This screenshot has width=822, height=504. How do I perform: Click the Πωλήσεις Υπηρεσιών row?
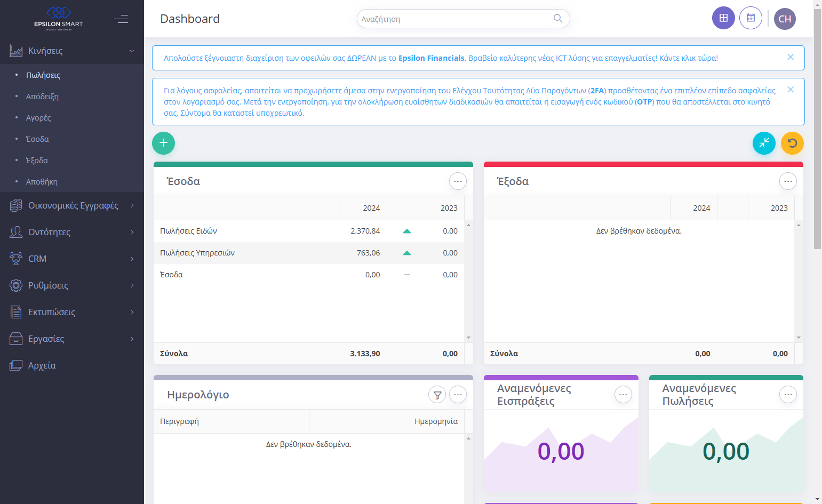coord(309,253)
